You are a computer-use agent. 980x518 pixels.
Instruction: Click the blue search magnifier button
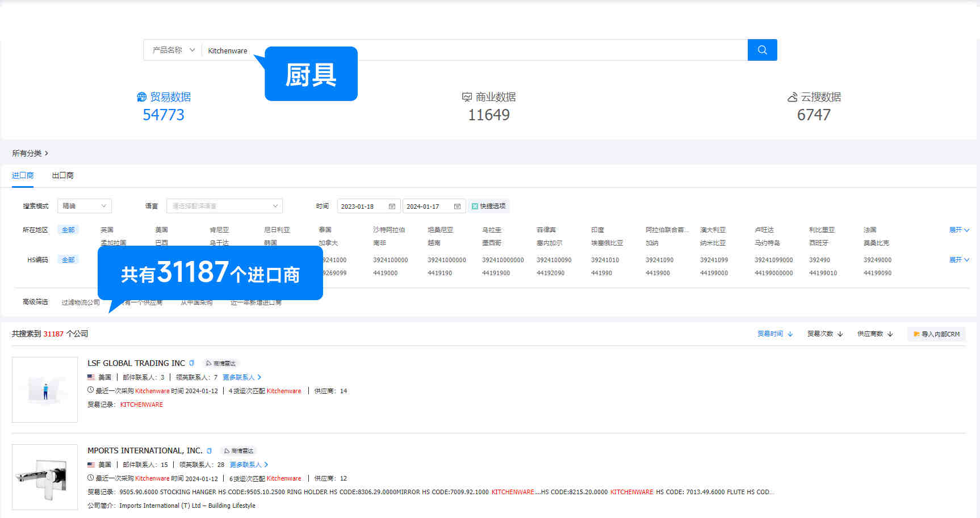[x=762, y=50]
